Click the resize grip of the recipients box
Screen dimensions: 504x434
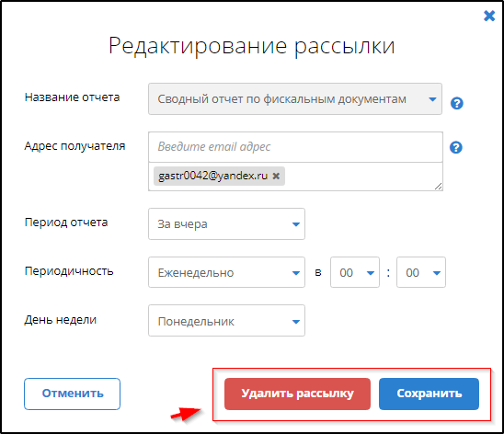click(438, 186)
